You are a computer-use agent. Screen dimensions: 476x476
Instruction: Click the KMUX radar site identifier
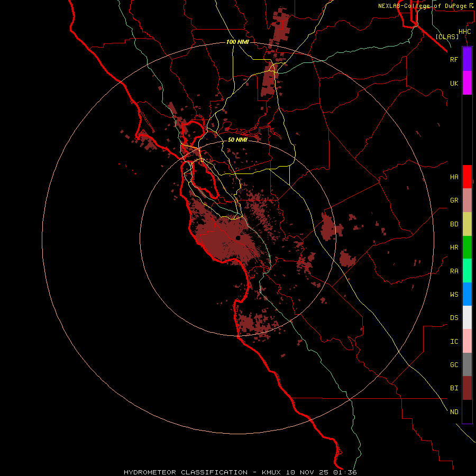tap(272, 472)
